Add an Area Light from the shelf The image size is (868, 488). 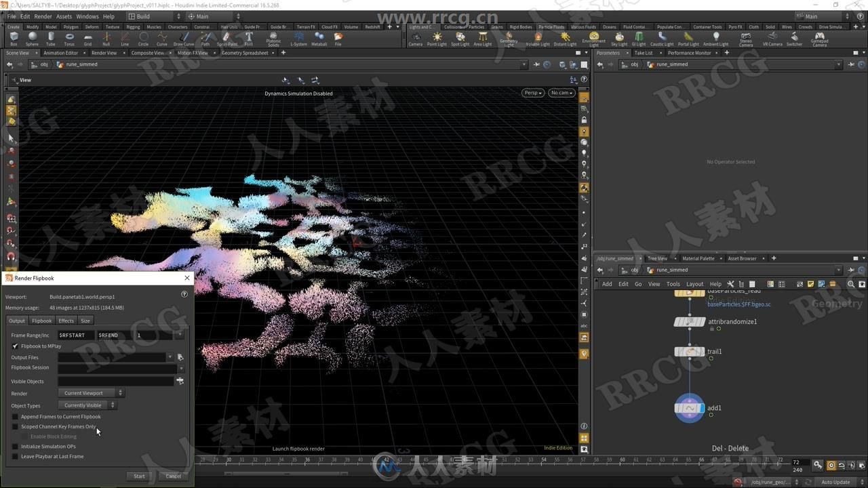tap(482, 39)
